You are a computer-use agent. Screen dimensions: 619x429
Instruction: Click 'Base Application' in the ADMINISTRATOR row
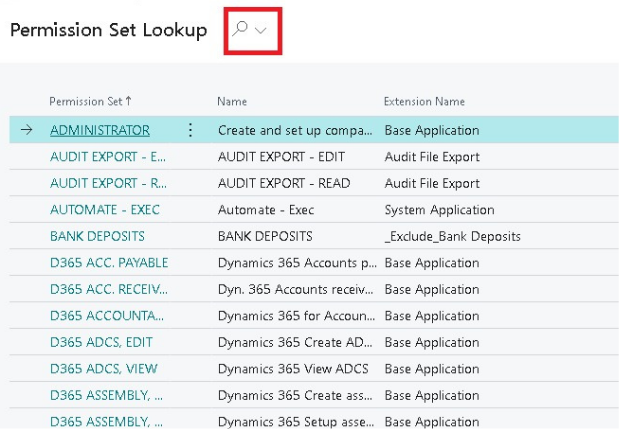(x=432, y=130)
